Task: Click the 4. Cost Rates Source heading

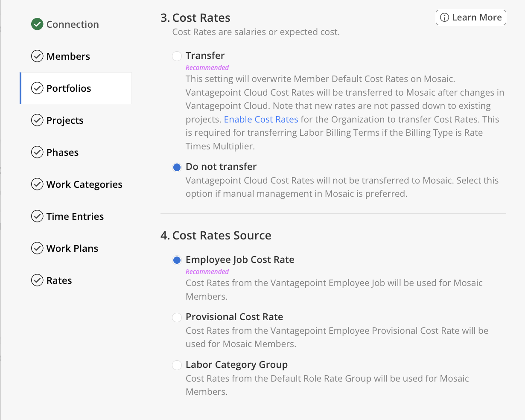Action: coord(216,236)
